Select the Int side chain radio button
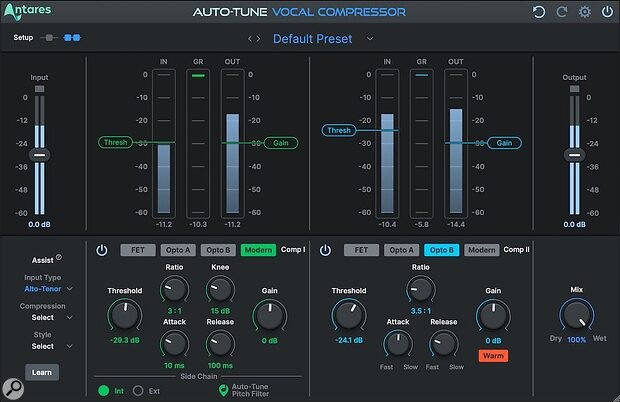Screen dimensions: 620x402 click(104, 391)
